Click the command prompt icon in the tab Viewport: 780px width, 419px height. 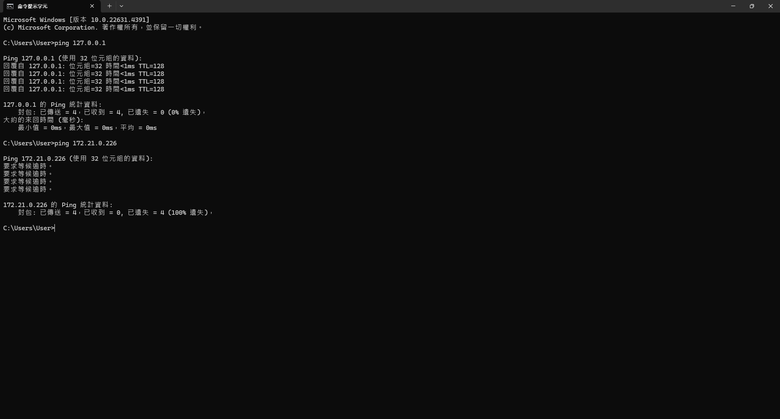click(x=10, y=6)
